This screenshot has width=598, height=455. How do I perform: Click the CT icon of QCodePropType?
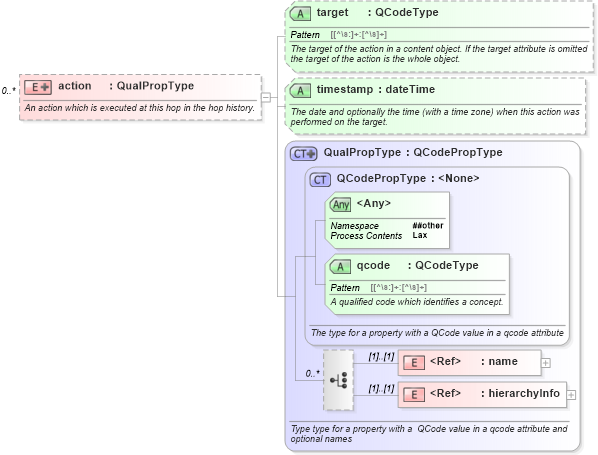click(320, 180)
